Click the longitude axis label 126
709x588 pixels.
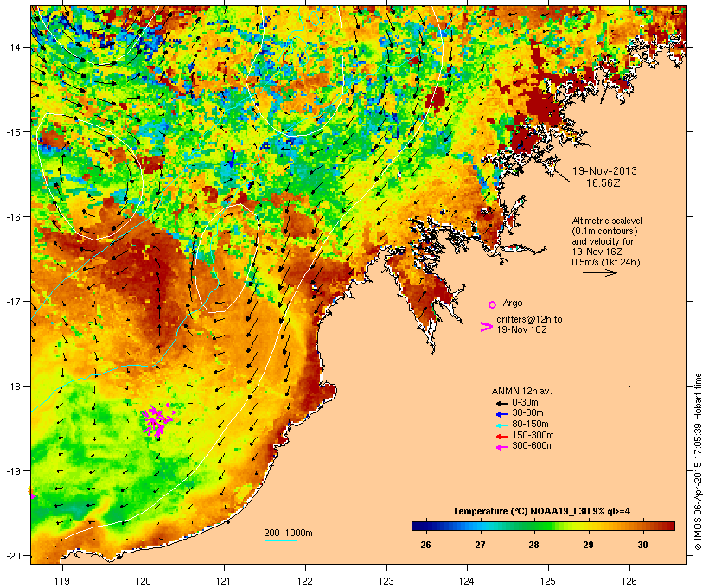click(x=629, y=581)
